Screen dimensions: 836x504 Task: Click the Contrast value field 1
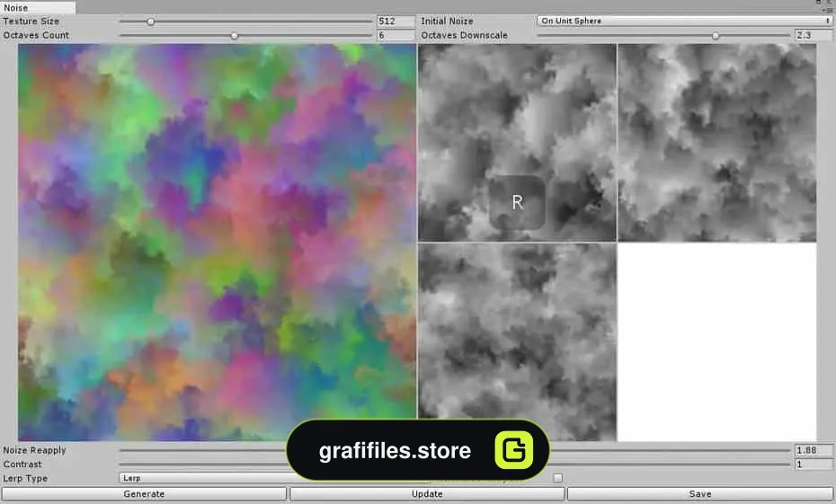click(x=813, y=464)
